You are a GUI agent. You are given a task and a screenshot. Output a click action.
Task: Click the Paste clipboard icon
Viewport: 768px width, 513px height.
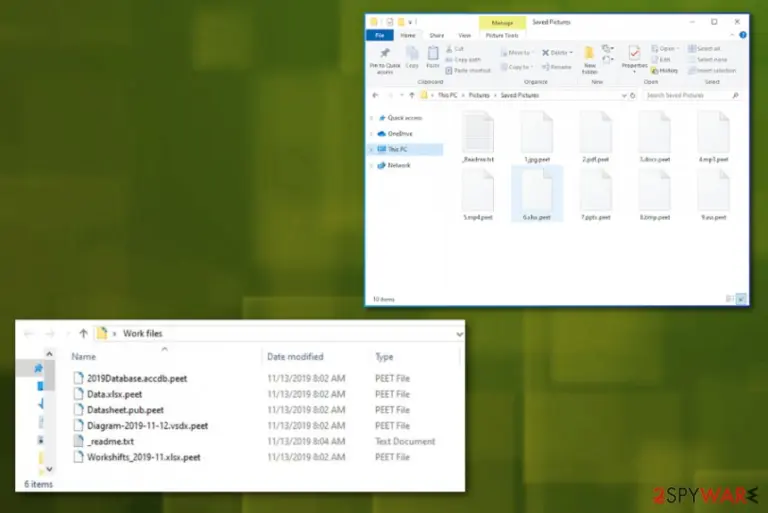click(433, 53)
